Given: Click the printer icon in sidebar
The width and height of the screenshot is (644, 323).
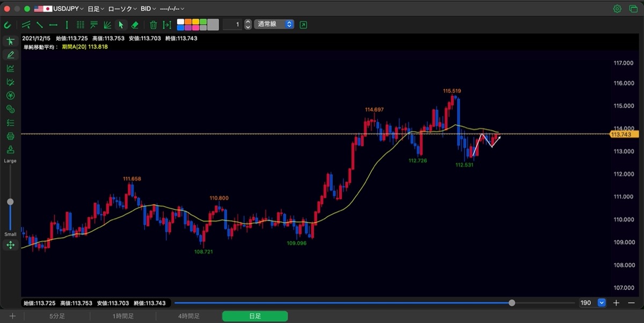Looking at the screenshot, I should coord(10,136).
